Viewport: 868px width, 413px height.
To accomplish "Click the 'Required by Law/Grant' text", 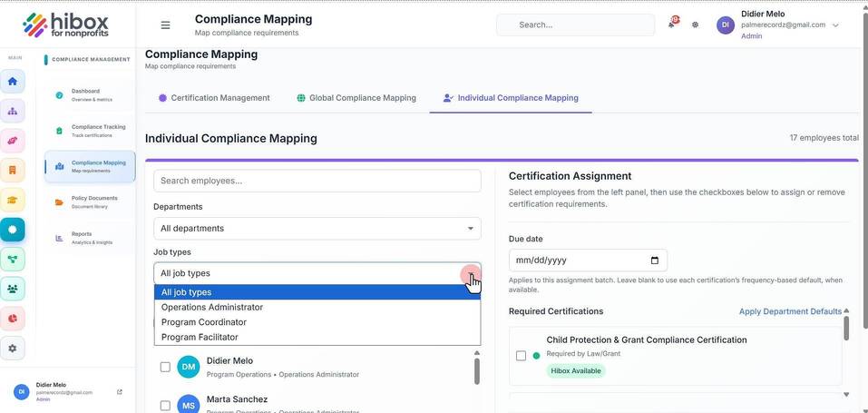I will (583, 354).
